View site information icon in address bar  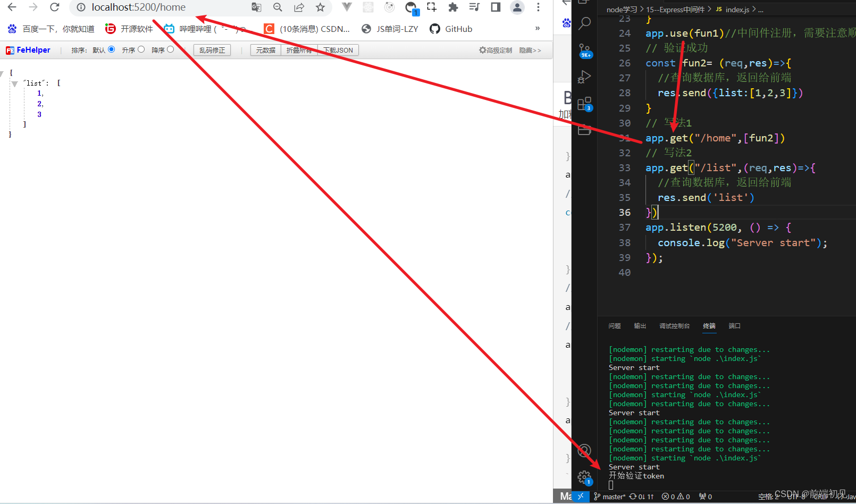click(81, 7)
